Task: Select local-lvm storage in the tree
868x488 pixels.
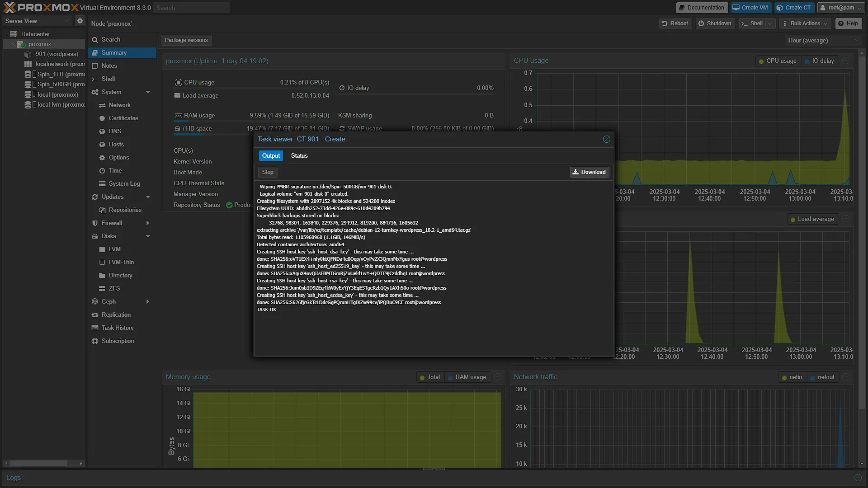Action: tap(55, 104)
